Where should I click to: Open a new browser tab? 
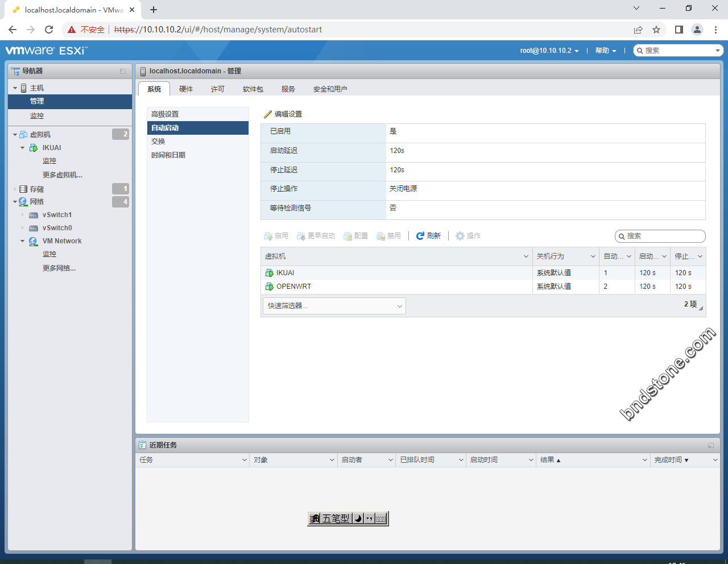[x=154, y=10]
